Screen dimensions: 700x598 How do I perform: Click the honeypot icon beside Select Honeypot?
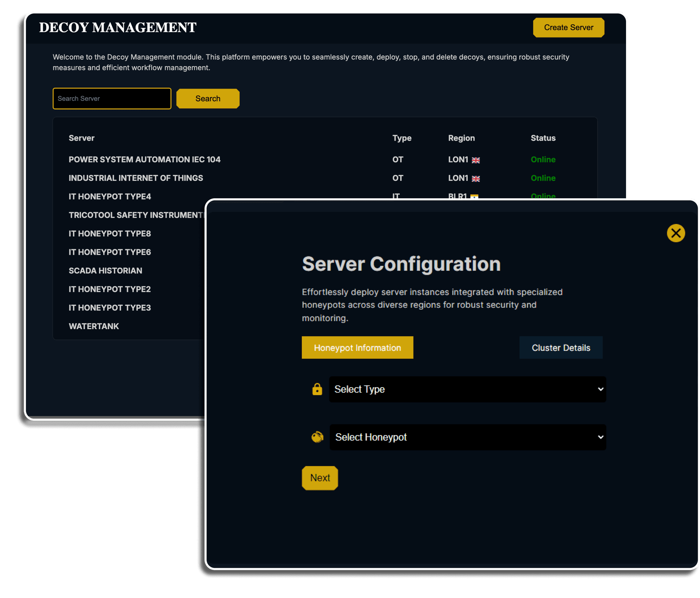click(317, 437)
